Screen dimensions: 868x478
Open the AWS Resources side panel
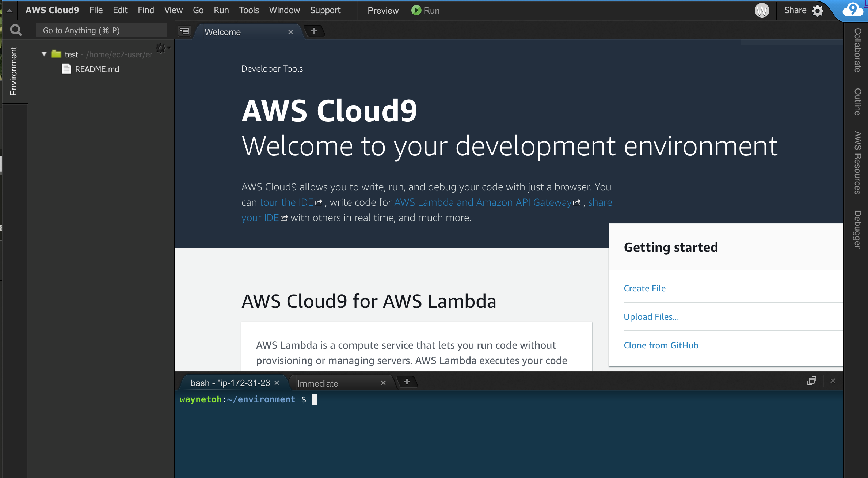tap(857, 163)
